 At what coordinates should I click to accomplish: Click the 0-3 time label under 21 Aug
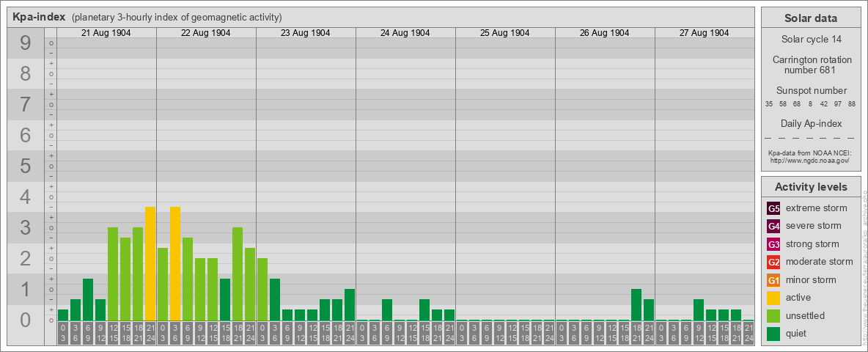pyautogui.click(x=63, y=333)
